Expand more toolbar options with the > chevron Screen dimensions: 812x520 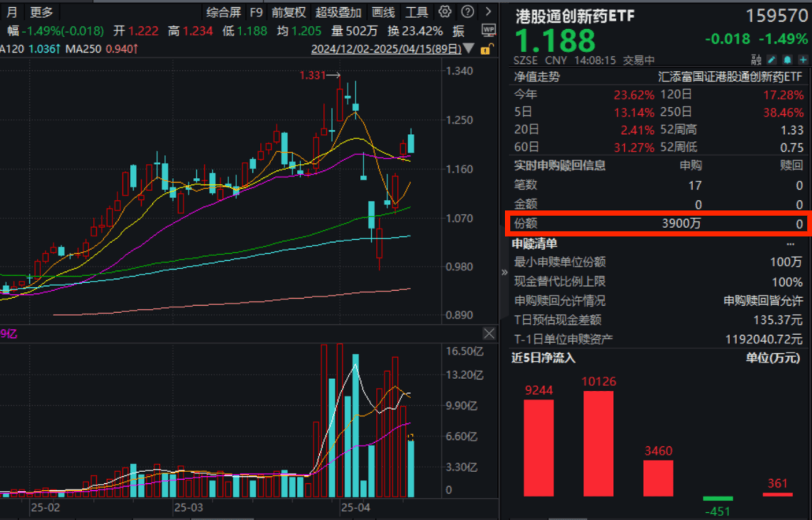coord(488,11)
